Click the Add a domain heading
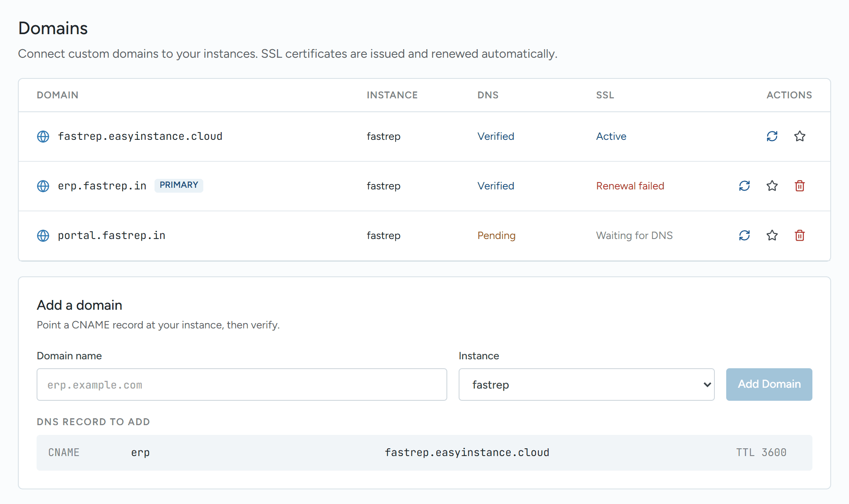The height and width of the screenshot is (504, 849). 79,305
